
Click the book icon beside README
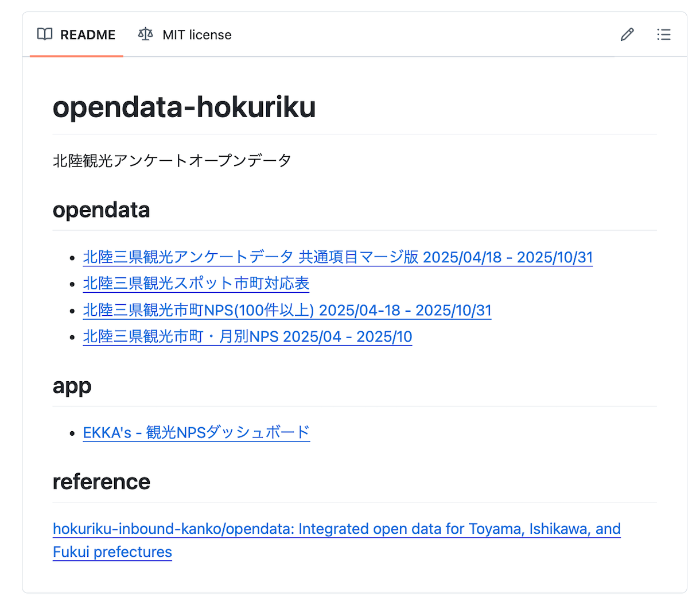click(45, 34)
